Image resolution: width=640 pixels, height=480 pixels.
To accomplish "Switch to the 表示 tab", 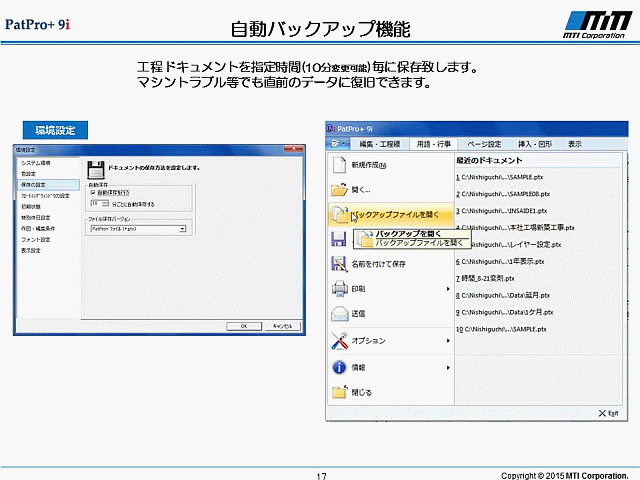I will tap(575, 144).
